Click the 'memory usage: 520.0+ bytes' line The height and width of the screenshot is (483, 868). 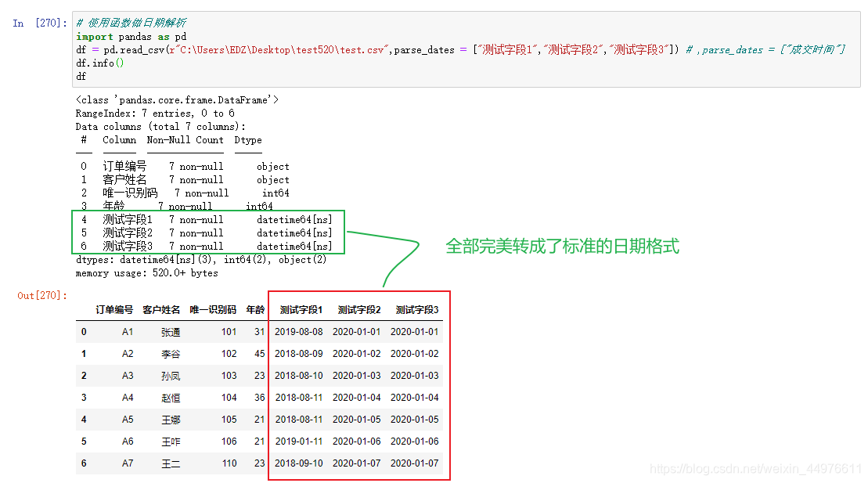(x=146, y=273)
